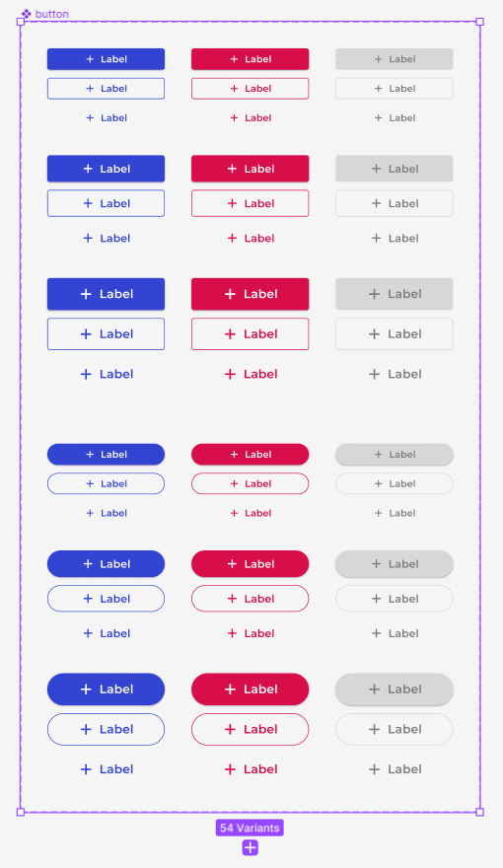Click the small gray filled square Label button
The width and height of the screenshot is (503, 868).
point(394,59)
